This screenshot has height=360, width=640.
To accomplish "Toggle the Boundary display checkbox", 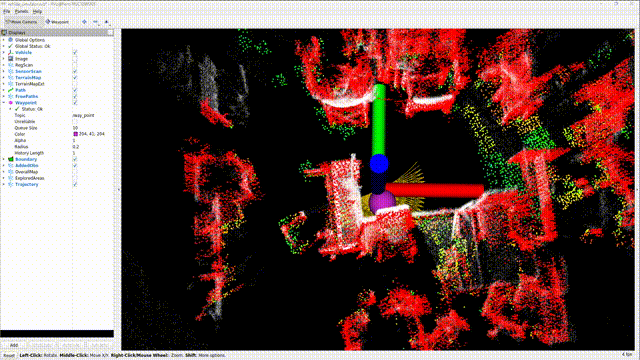I will pos(75,159).
